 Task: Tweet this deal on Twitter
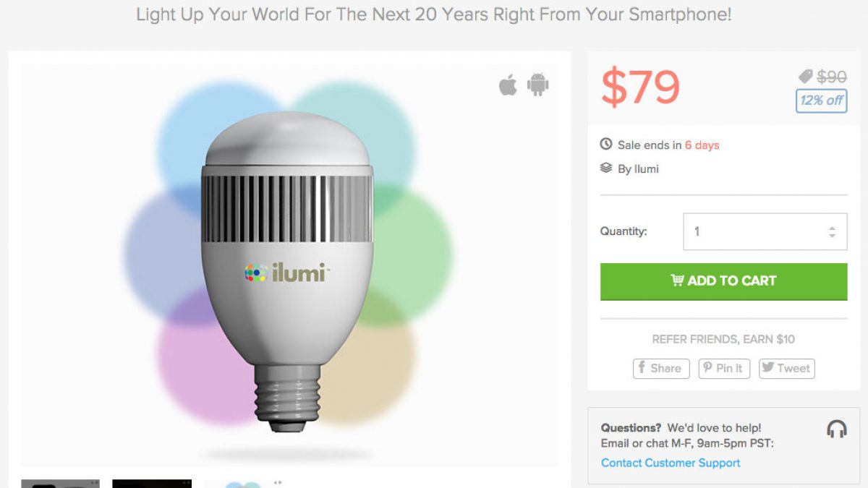click(x=786, y=368)
